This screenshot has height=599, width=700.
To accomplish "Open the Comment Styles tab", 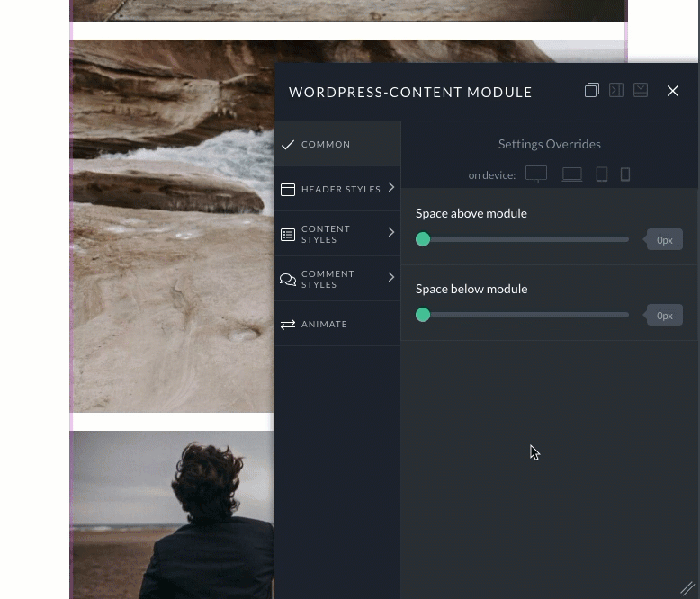I will pyautogui.click(x=337, y=279).
